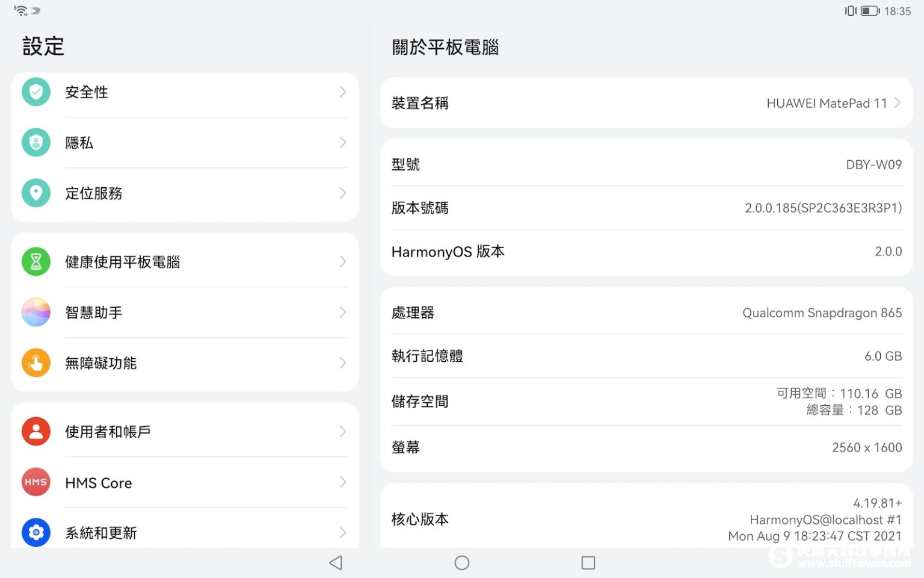The image size is (924, 578).
Task: Open the 隱私 row chevron
Action: click(x=342, y=143)
